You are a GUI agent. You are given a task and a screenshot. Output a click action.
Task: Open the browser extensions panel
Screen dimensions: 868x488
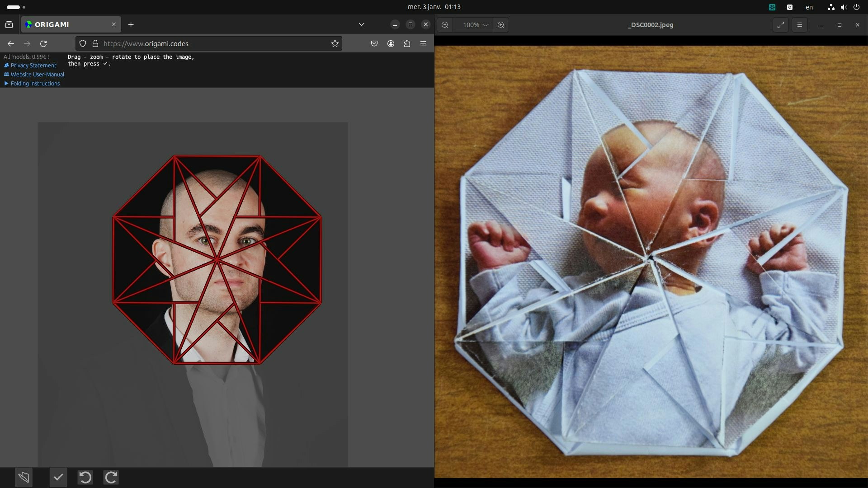click(407, 43)
